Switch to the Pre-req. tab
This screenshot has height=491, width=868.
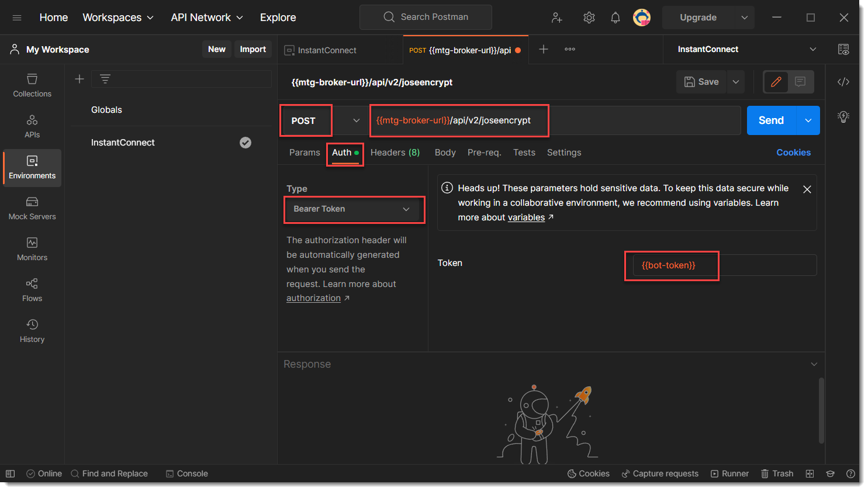[x=485, y=153]
